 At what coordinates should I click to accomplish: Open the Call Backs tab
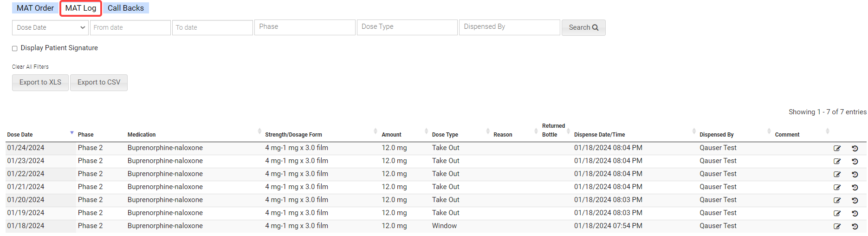[x=126, y=8]
